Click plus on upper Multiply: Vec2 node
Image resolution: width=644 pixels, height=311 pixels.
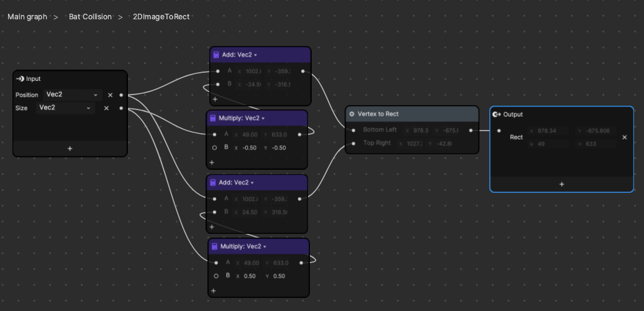click(x=212, y=162)
